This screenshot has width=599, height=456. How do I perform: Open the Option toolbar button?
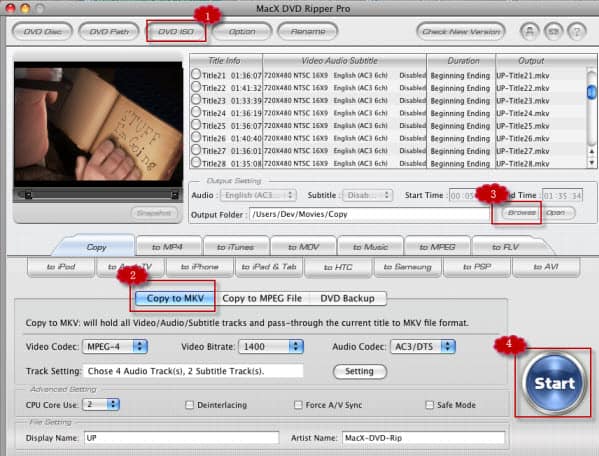click(x=242, y=31)
